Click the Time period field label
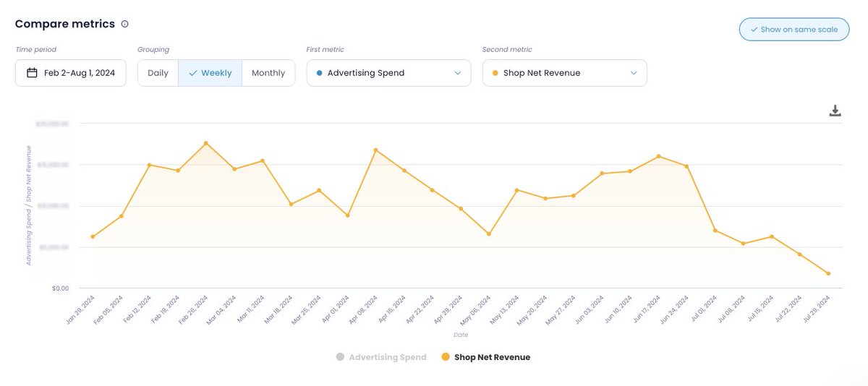Viewport: 868px width, 386px height. [35, 49]
